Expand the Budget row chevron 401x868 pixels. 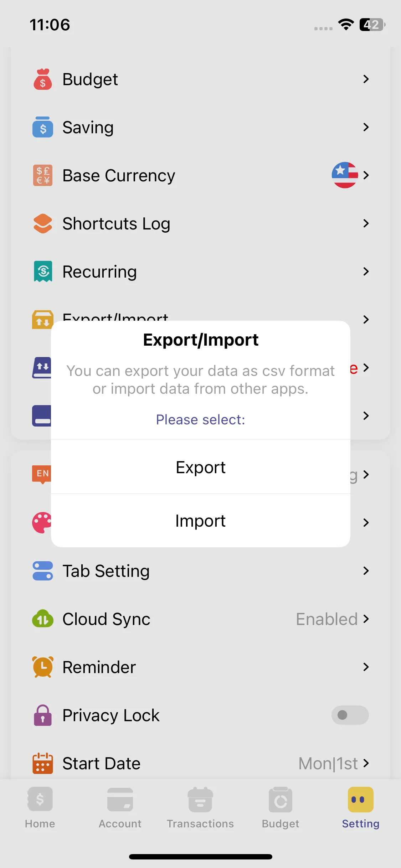(x=366, y=79)
